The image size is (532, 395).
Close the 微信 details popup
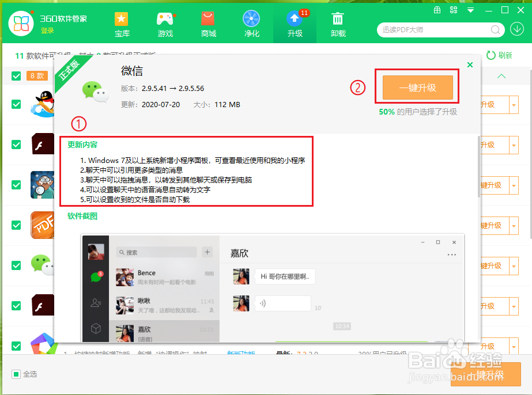click(x=470, y=64)
